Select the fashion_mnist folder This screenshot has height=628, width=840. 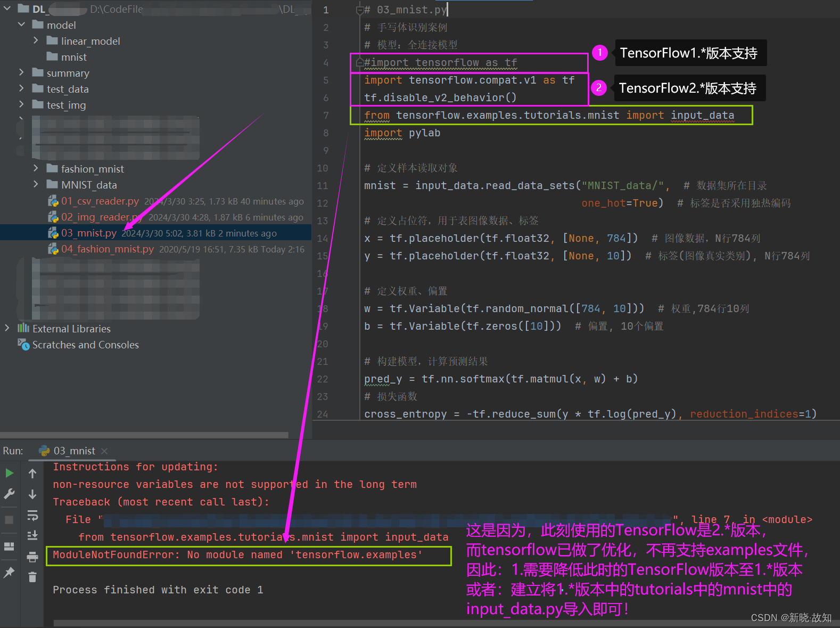pos(93,169)
